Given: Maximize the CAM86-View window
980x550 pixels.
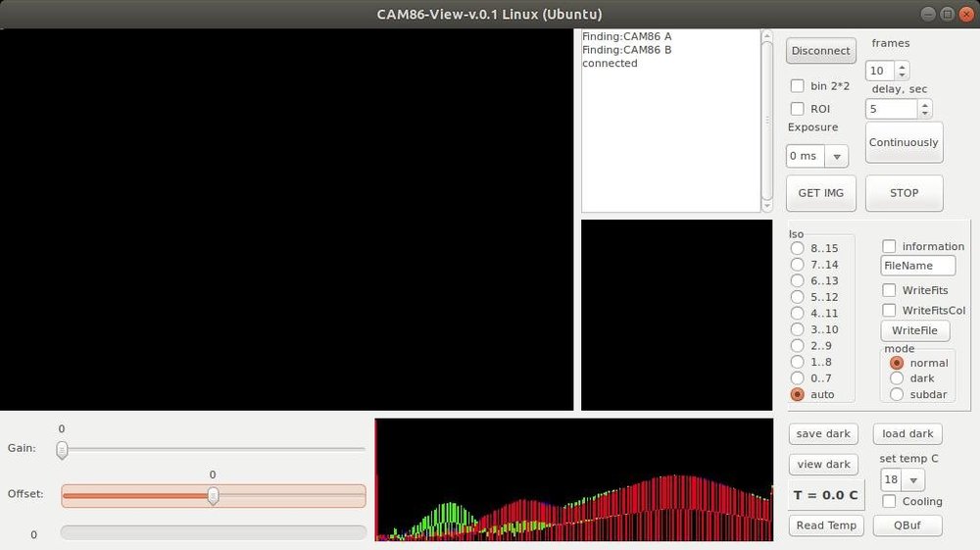Looking at the screenshot, I should pyautogui.click(x=948, y=14).
